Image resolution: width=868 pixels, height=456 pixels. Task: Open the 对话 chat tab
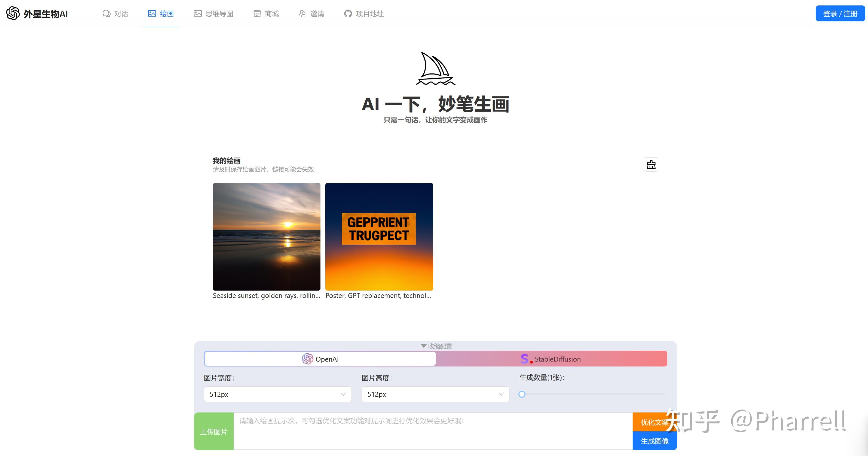point(115,14)
